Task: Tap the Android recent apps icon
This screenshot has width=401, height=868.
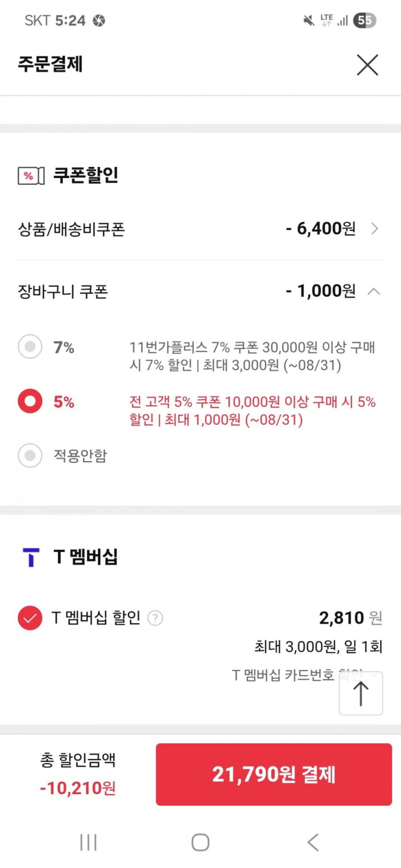Action: pos(88,842)
